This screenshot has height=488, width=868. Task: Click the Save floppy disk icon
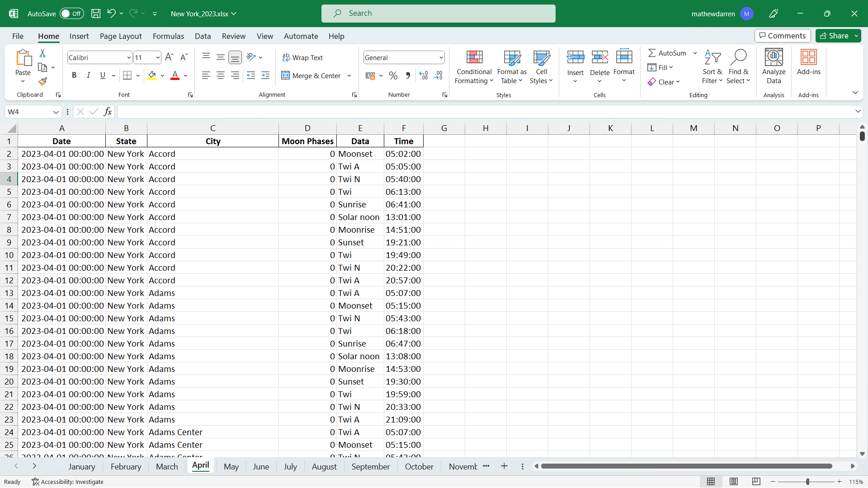click(96, 14)
